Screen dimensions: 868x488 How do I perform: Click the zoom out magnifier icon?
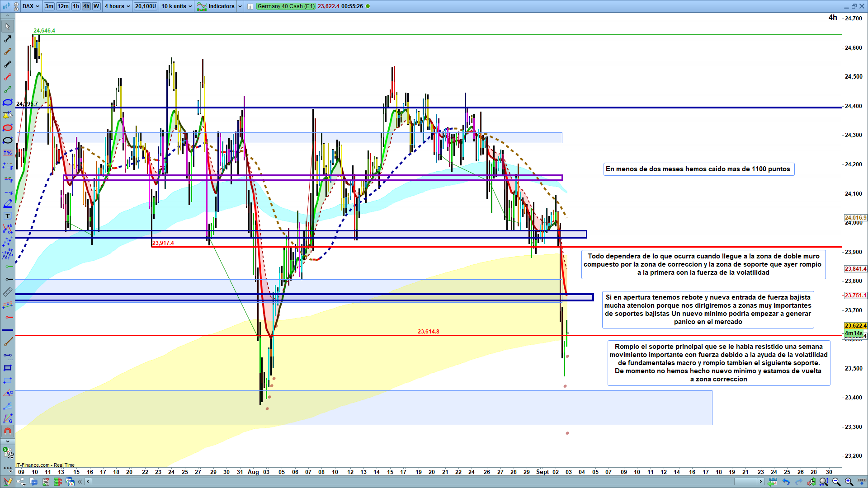coord(836,482)
